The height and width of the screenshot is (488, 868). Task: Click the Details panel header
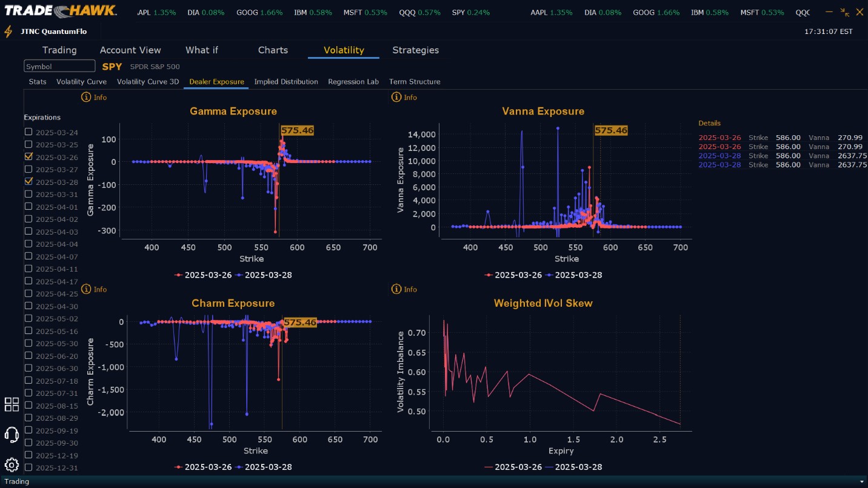tap(710, 124)
